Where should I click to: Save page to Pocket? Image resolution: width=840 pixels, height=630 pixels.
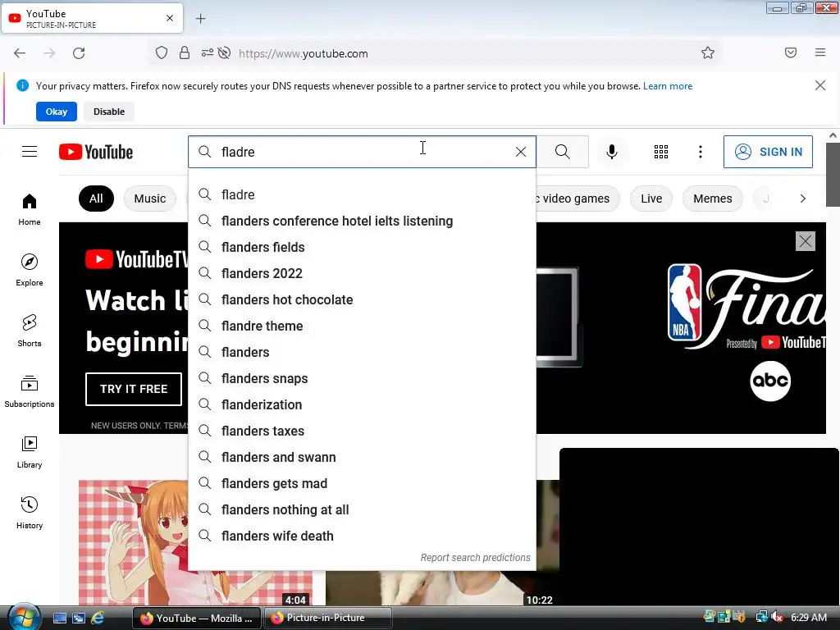pyautogui.click(x=791, y=52)
